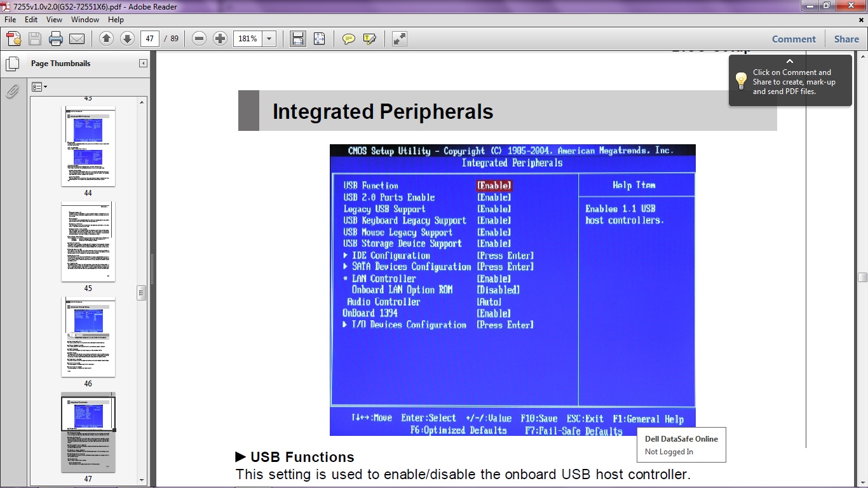Open the Edit menu
The width and height of the screenshot is (868, 488).
point(31,20)
